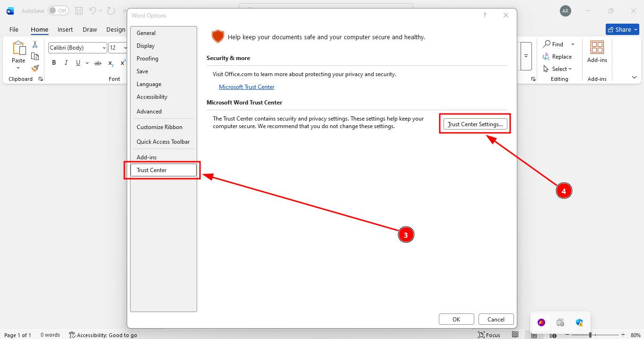Image resolution: width=644 pixels, height=339 pixels.
Task: Collapse the ribbon with the chevron
Action: pyautogui.click(x=634, y=78)
